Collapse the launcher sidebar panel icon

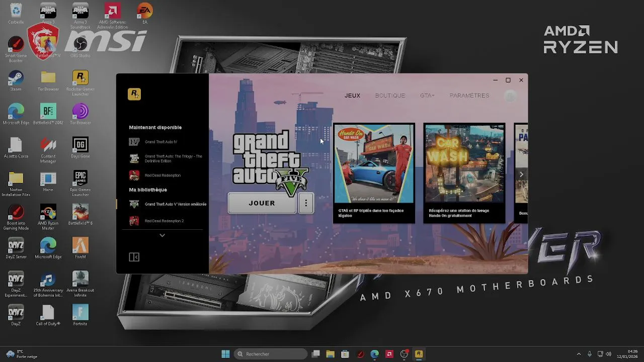pos(134,257)
